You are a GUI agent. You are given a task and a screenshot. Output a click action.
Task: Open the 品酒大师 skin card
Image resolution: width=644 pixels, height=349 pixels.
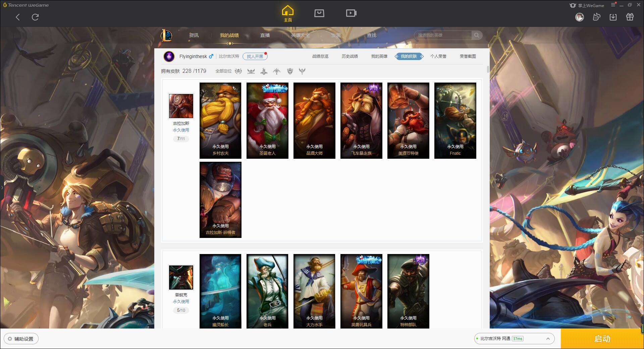(x=314, y=120)
